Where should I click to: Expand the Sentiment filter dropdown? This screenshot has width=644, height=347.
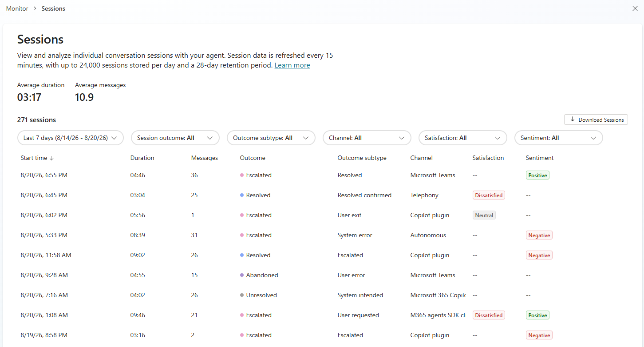click(x=559, y=138)
